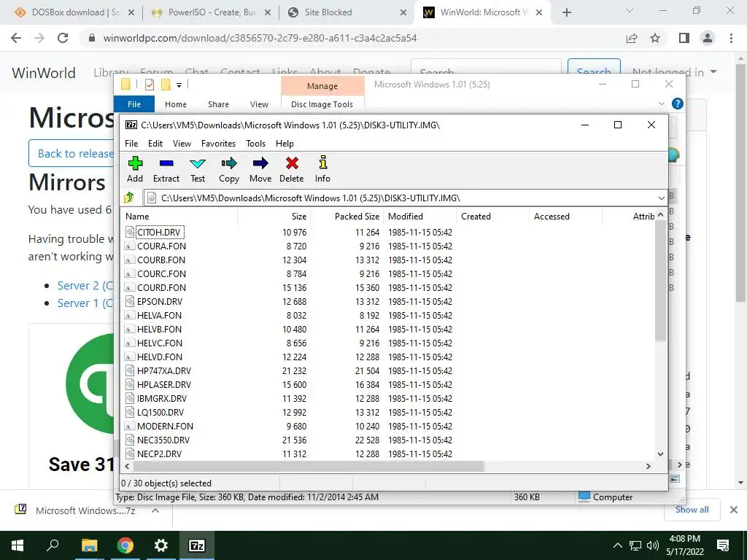Open Chrome side panel icon
The height and width of the screenshot is (560, 747).
(x=684, y=38)
